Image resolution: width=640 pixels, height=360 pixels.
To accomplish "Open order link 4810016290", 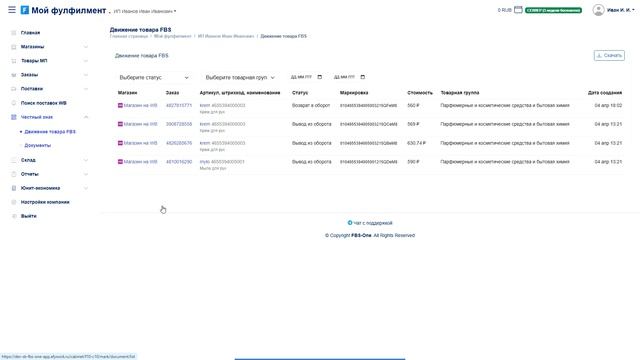I will click(179, 162).
